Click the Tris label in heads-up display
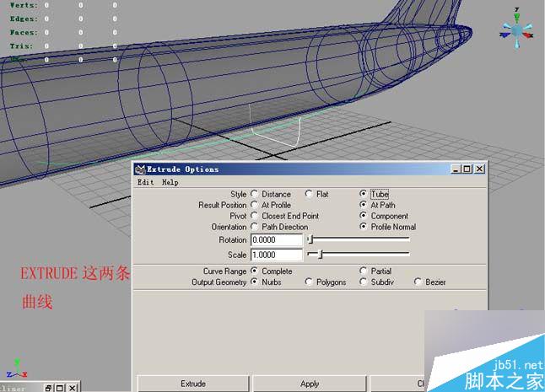 21,46
